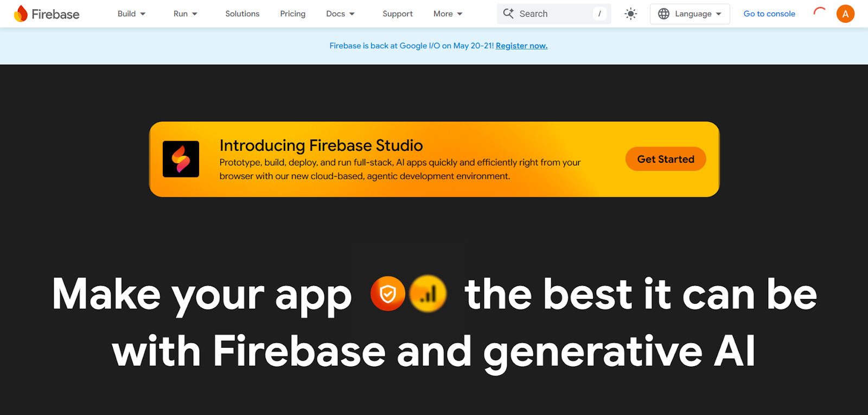Open the account avatar A
This screenshot has height=415, width=868.
845,14
